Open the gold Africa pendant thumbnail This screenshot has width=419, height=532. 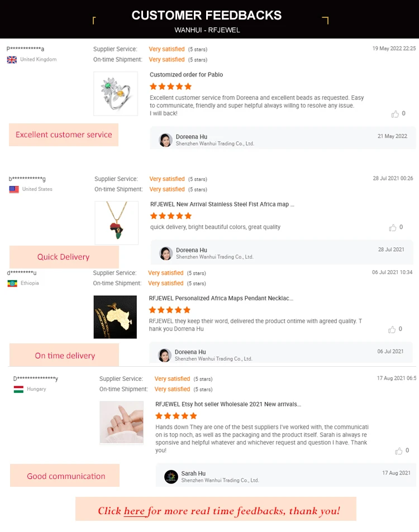tap(115, 317)
